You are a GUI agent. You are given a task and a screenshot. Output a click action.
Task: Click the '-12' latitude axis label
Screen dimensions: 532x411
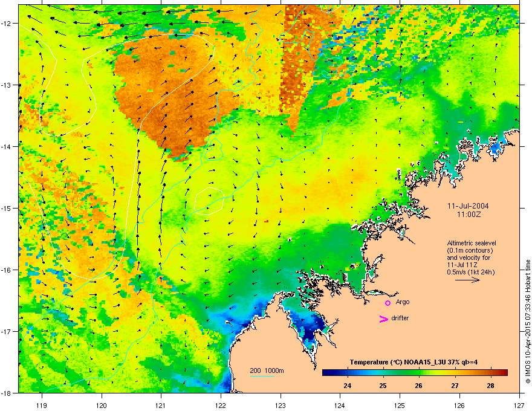point(6,24)
